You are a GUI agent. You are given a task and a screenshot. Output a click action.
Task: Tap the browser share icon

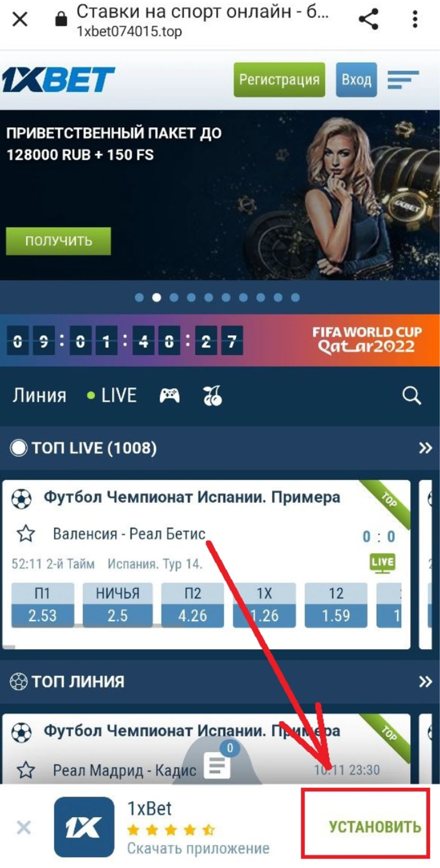(368, 19)
